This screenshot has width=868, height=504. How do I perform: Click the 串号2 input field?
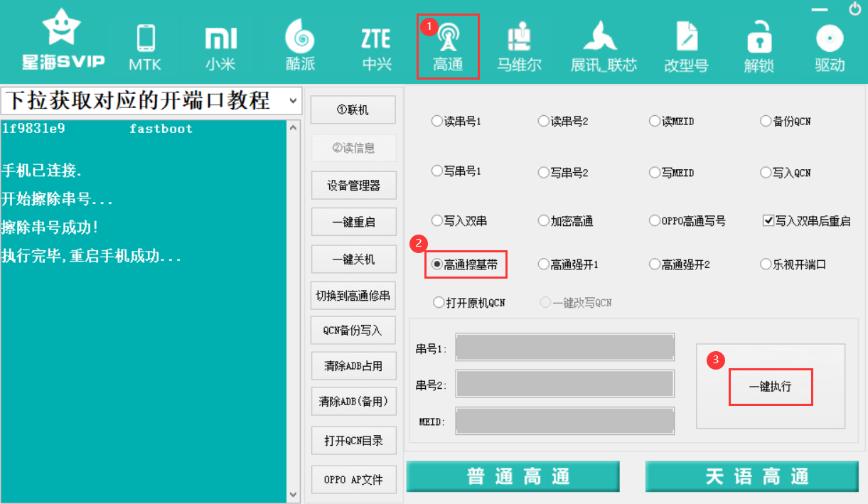[565, 384]
